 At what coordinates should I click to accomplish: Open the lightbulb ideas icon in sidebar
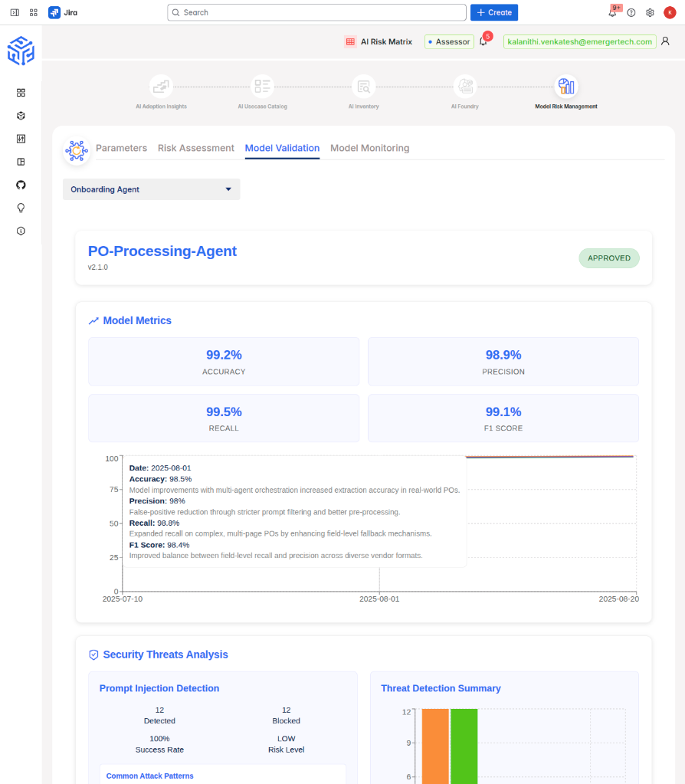coord(21,208)
